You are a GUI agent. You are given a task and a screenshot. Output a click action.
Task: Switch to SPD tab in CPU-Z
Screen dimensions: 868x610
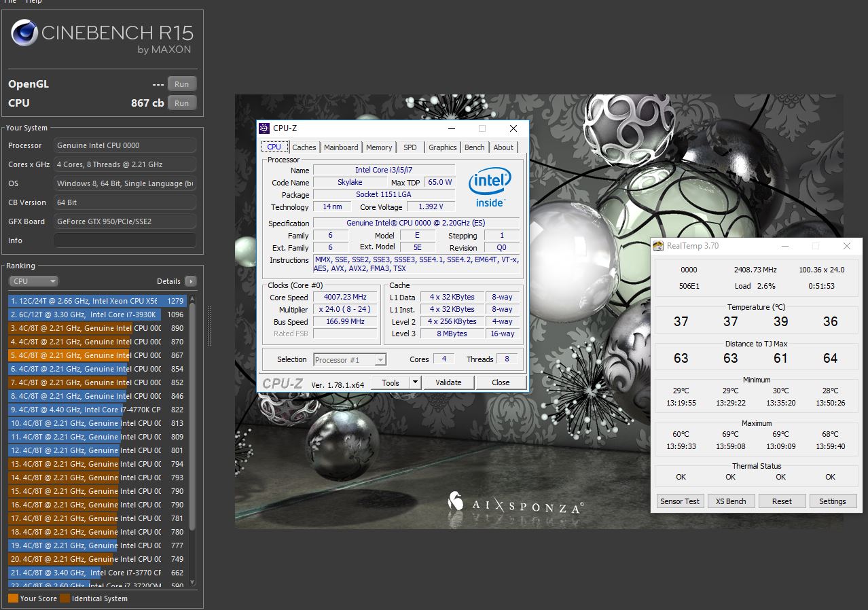[x=410, y=147]
